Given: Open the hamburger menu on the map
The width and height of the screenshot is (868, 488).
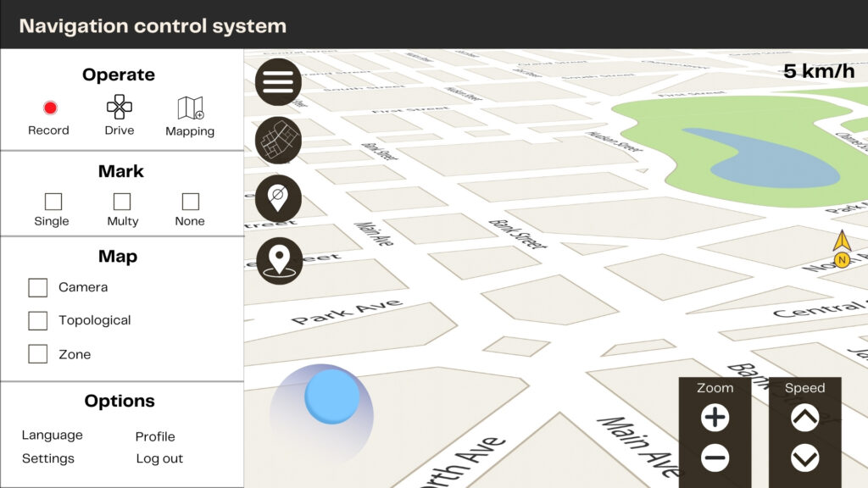Looking at the screenshot, I should pyautogui.click(x=278, y=81).
